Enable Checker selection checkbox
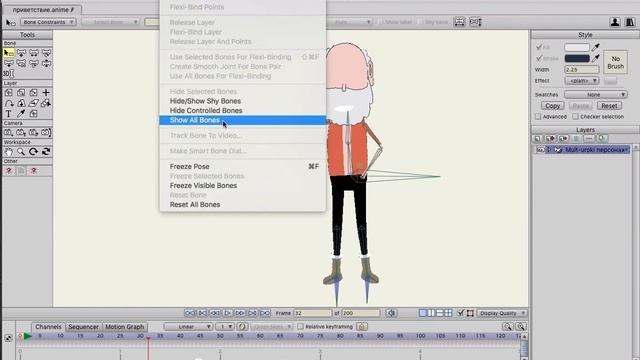640x360 pixels. coord(575,117)
